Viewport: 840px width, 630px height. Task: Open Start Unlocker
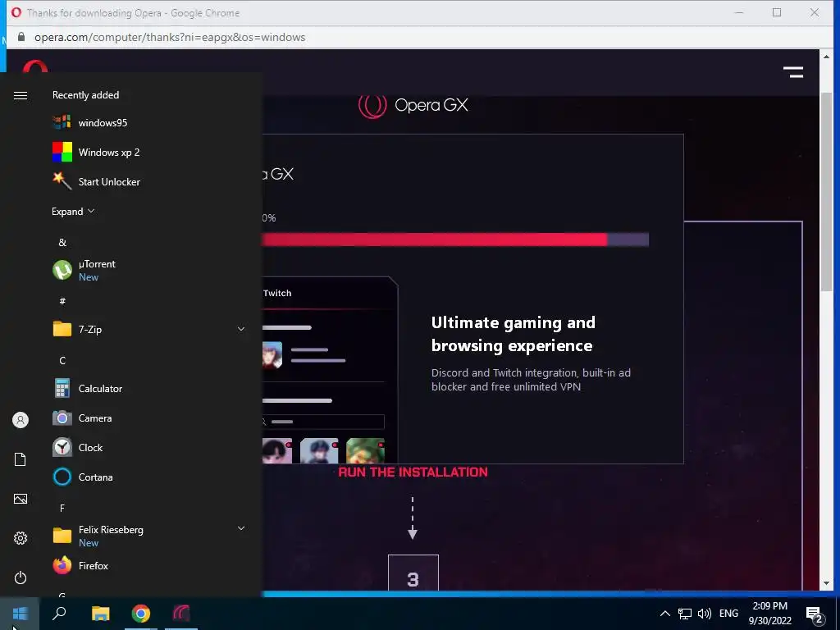click(148, 181)
